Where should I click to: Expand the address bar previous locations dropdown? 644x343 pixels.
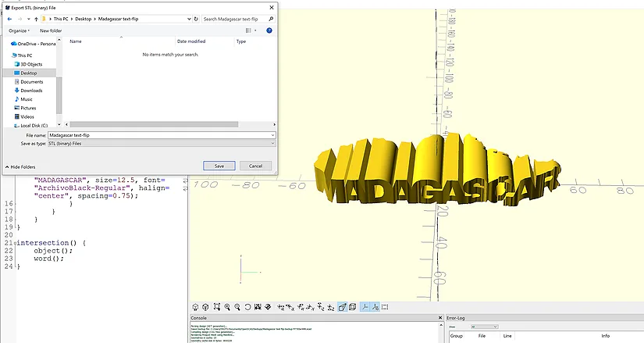click(189, 19)
